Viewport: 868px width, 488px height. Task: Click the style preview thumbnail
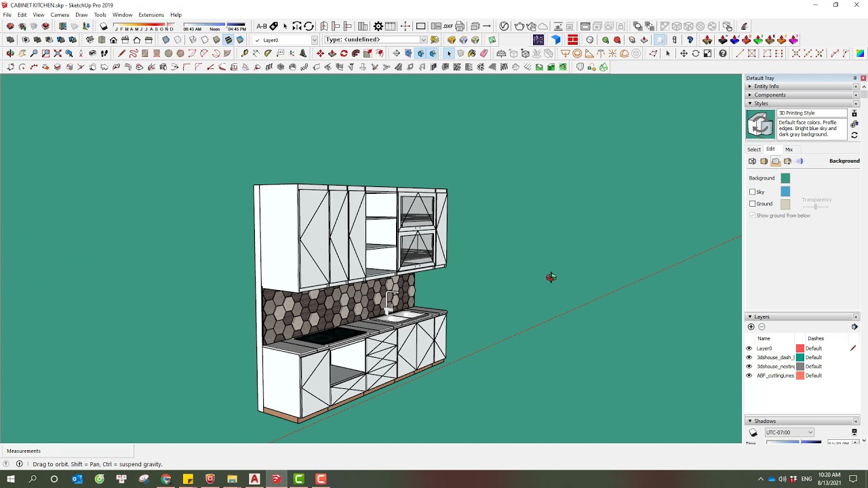(x=760, y=125)
